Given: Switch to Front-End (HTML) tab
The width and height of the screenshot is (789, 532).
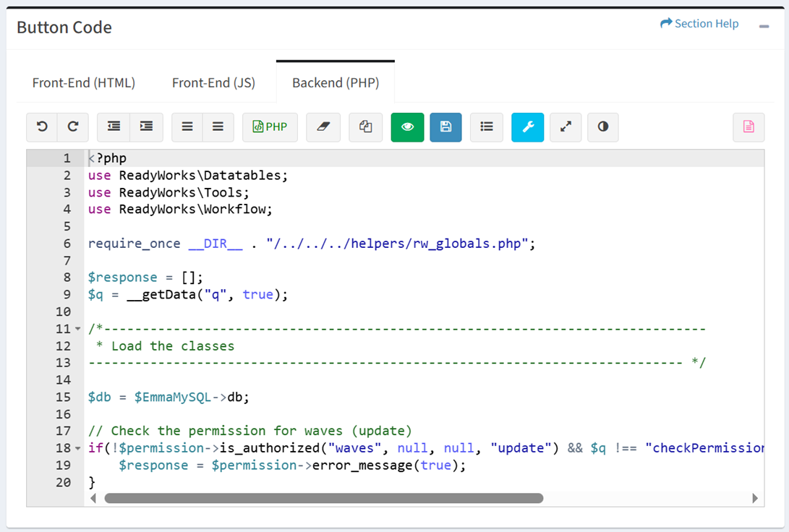Looking at the screenshot, I should click(x=84, y=82).
